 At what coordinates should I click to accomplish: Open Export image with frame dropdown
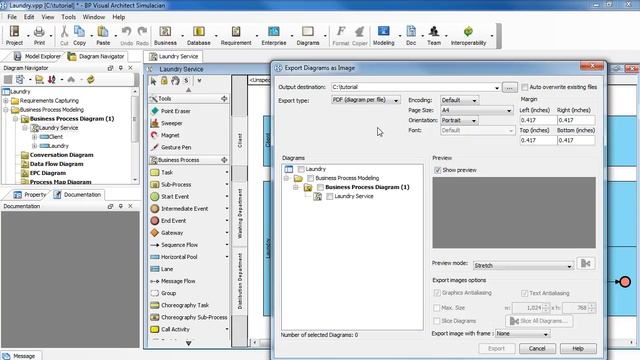click(522, 334)
